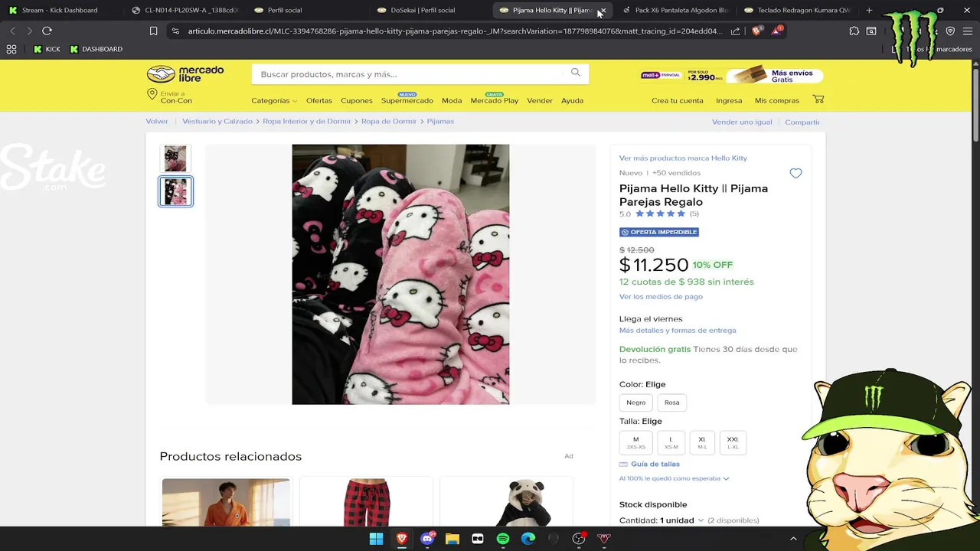Select size M

tap(636, 442)
